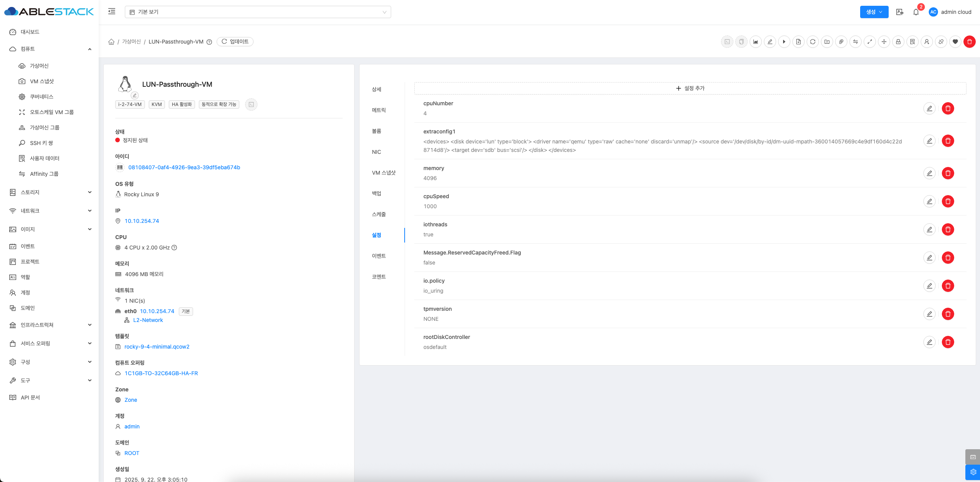Click the heart favorite toolbar icon
This screenshot has height=482, width=980.
(955, 42)
